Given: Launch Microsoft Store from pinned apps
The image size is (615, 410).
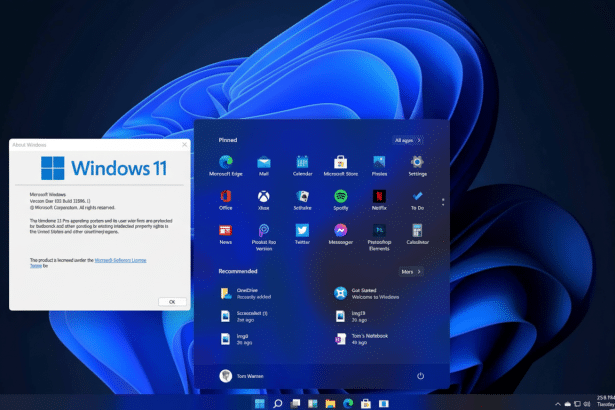Looking at the screenshot, I should (x=340, y=166).
